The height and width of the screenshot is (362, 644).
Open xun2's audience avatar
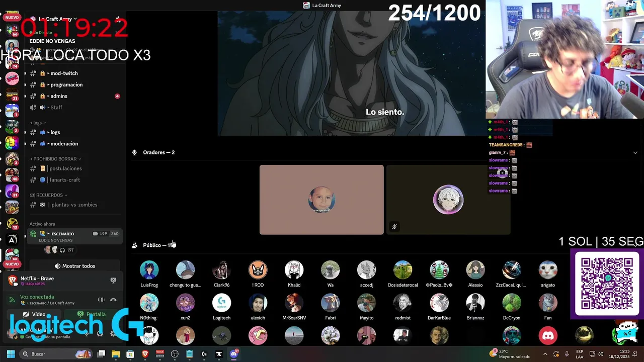tap(185, 303)
